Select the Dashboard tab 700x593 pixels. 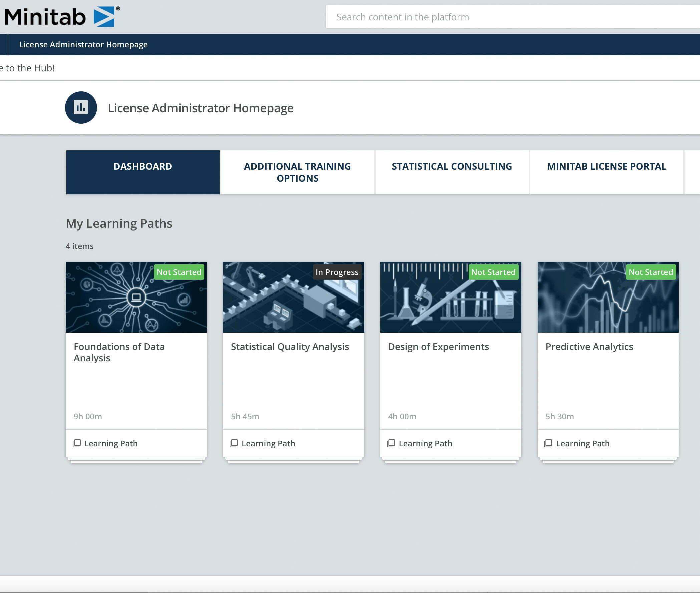(x=142, y=166)
